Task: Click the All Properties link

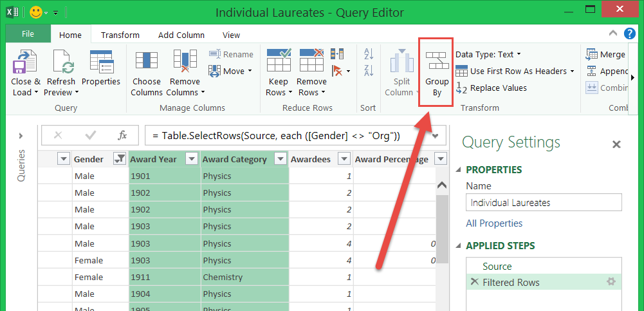Action: pyautogui.click(x=494, y=223)
